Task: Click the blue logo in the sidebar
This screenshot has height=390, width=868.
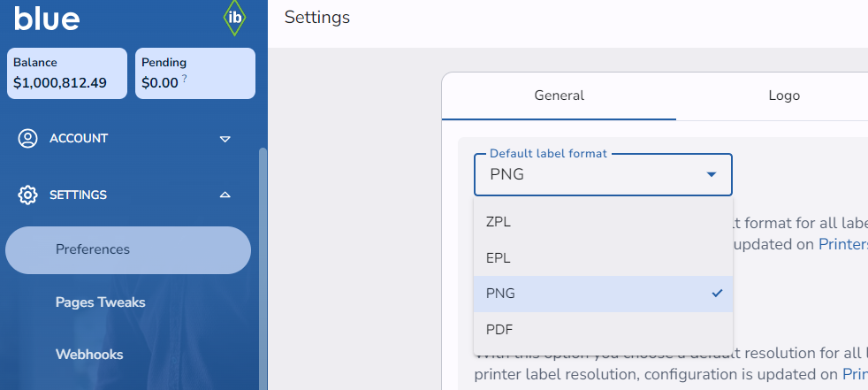Action: pyautogui.click(x=47, y=18)
